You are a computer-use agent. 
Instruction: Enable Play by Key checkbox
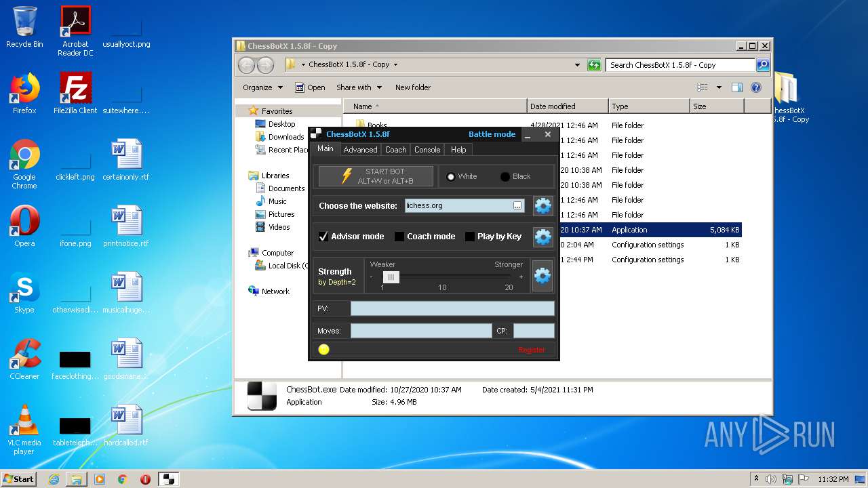pos(470,237)
